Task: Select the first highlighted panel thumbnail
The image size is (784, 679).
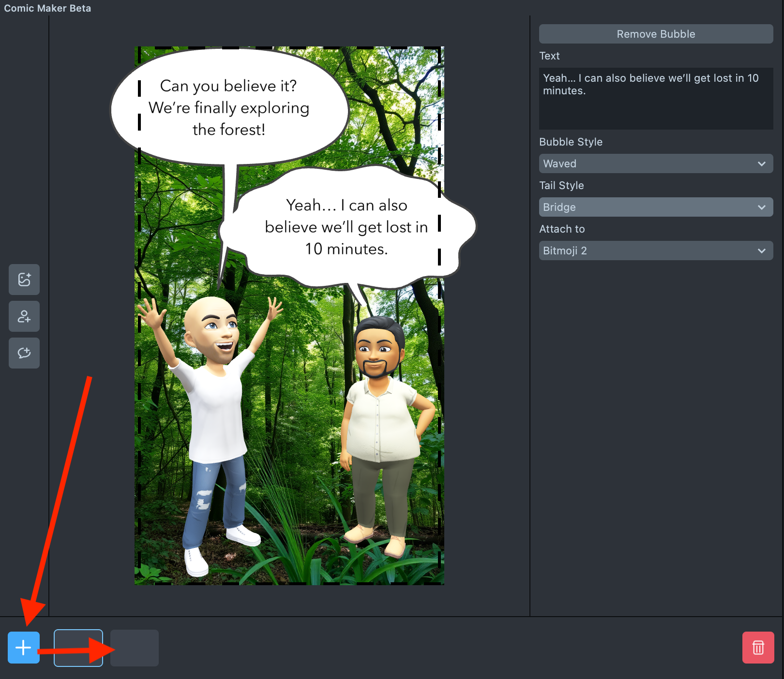Action: tap(78, 648)
